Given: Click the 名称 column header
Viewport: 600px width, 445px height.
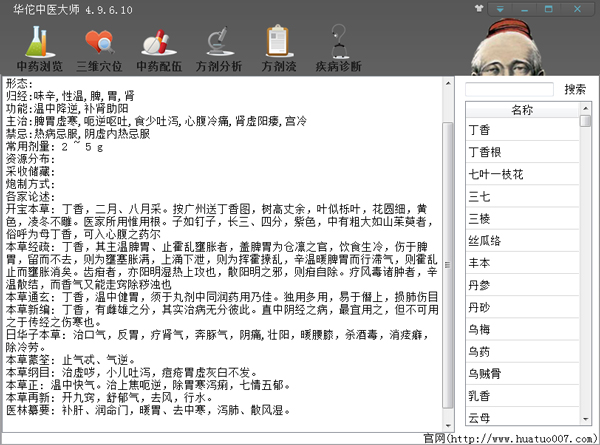Looking at the screenshot, I should 522,109.
